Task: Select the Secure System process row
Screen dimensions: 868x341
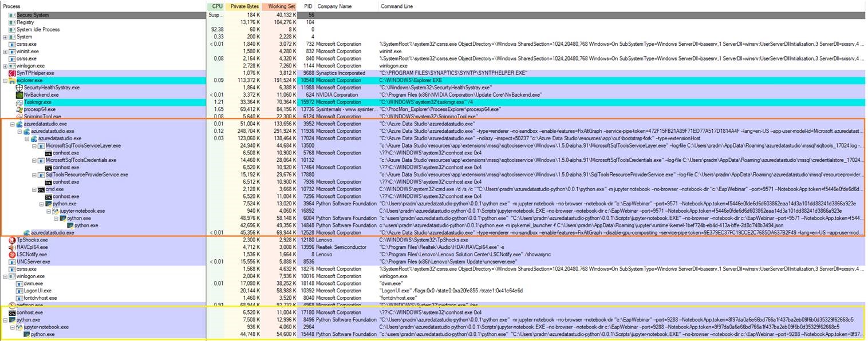Action: coord(34,14)
